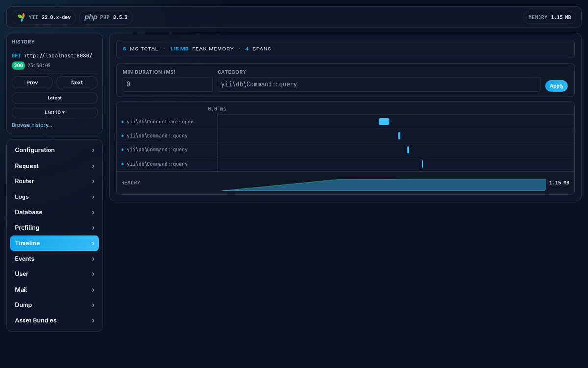Image resolution: width=588 pixels, height=368 pixels.
Task: Open the Last 10 dropdown
Action: click(54, 112)
